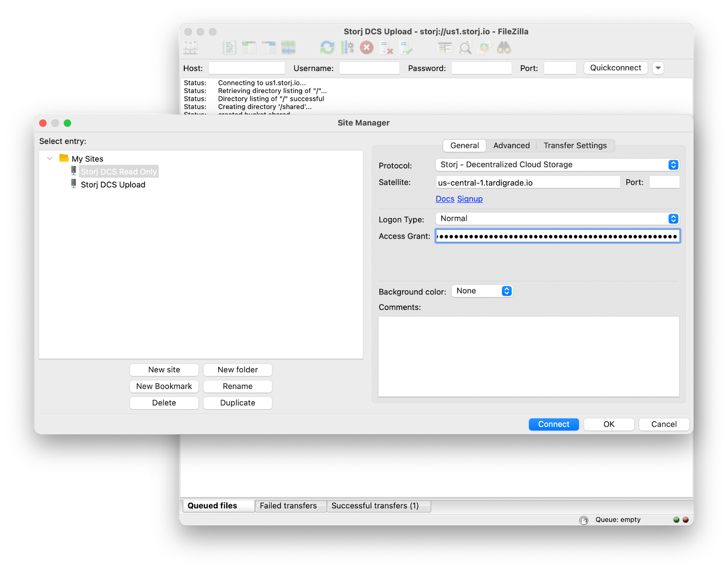728x571 pixels.
Task: Select the My Sites folder
Action: click(87, 159)
